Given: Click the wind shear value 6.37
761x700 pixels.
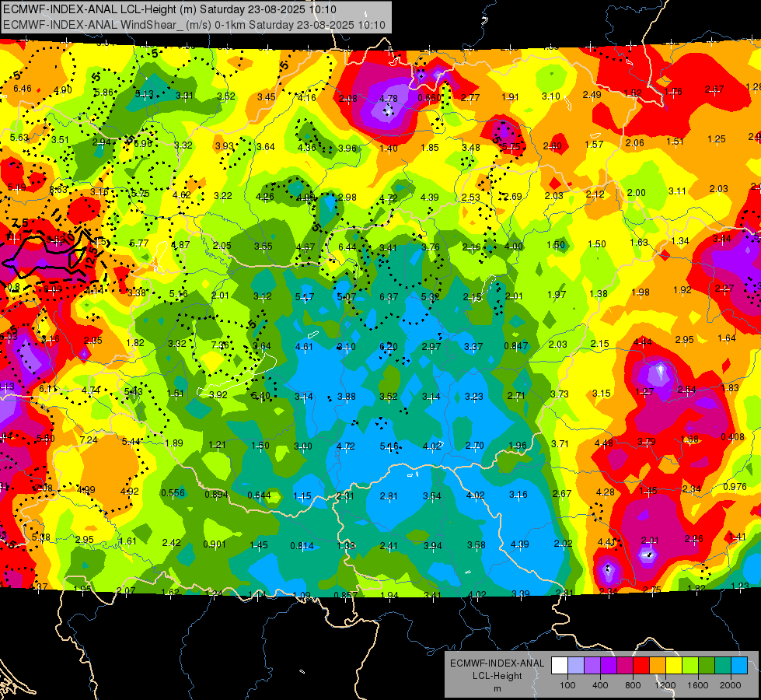Looking at the screenshot, I should 389,296.
